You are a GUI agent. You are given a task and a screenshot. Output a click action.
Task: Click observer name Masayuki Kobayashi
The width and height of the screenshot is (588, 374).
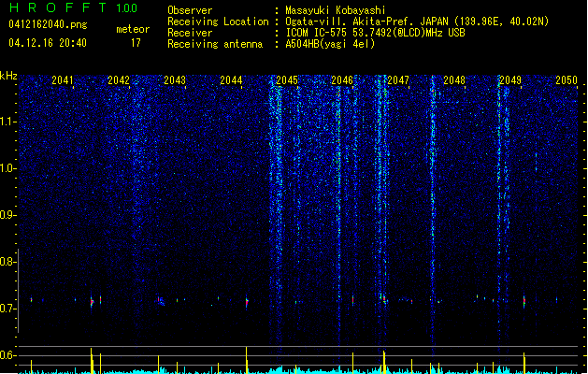click(336, 10)
